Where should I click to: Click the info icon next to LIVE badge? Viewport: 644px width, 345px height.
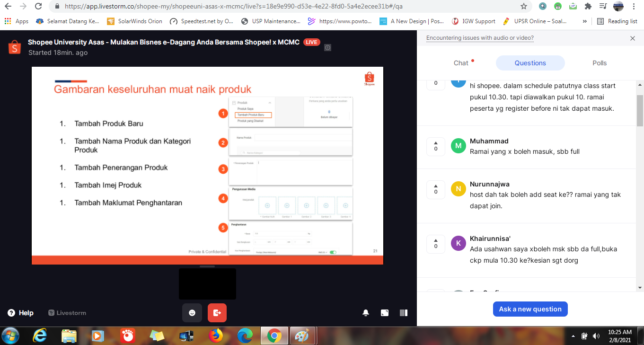pos(327,47)
